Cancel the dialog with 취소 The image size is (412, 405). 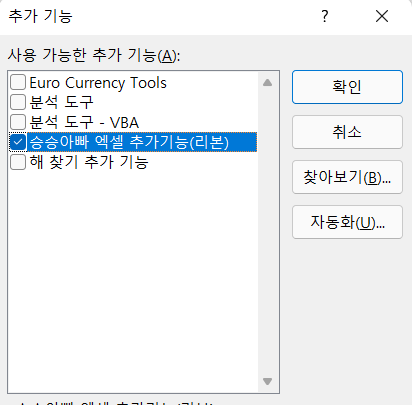point(347,132)
